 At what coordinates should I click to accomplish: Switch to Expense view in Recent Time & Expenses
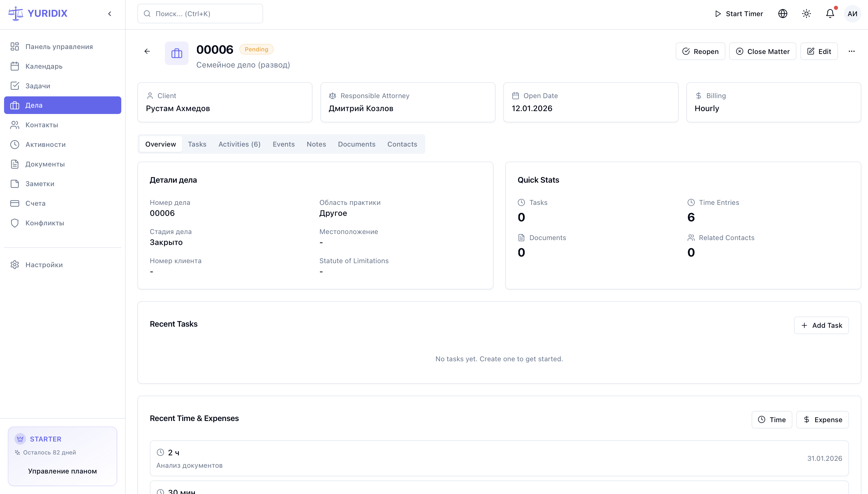822,419
